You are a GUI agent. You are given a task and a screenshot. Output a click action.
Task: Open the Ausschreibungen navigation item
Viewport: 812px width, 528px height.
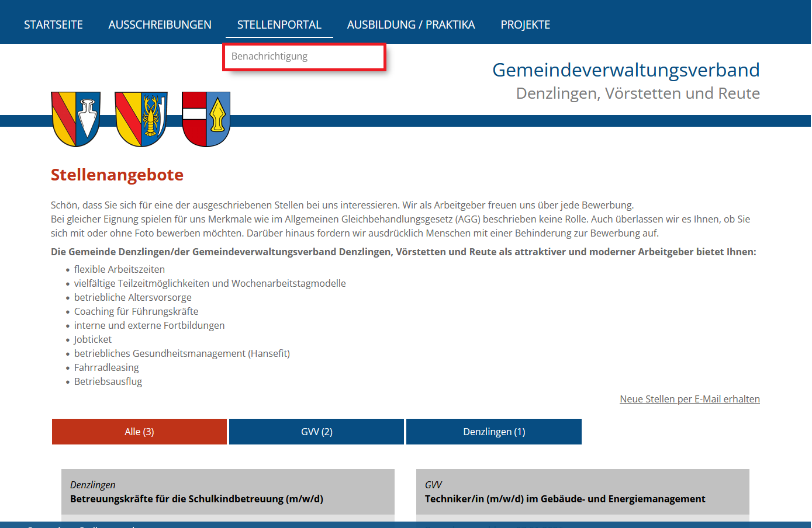tap(160, 25)
